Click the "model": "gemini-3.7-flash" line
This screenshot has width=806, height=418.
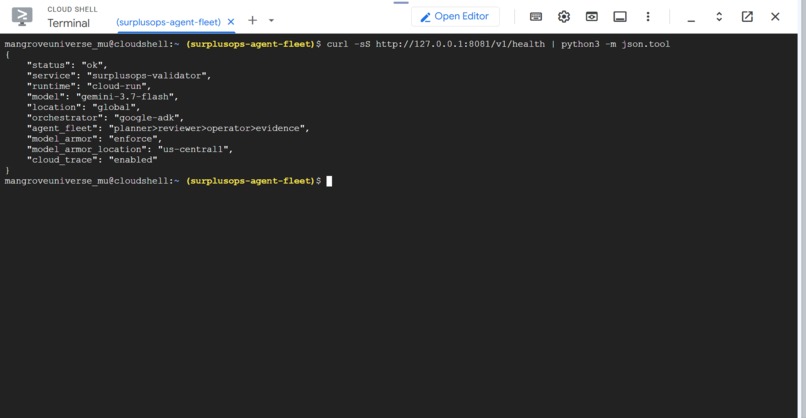102,97
